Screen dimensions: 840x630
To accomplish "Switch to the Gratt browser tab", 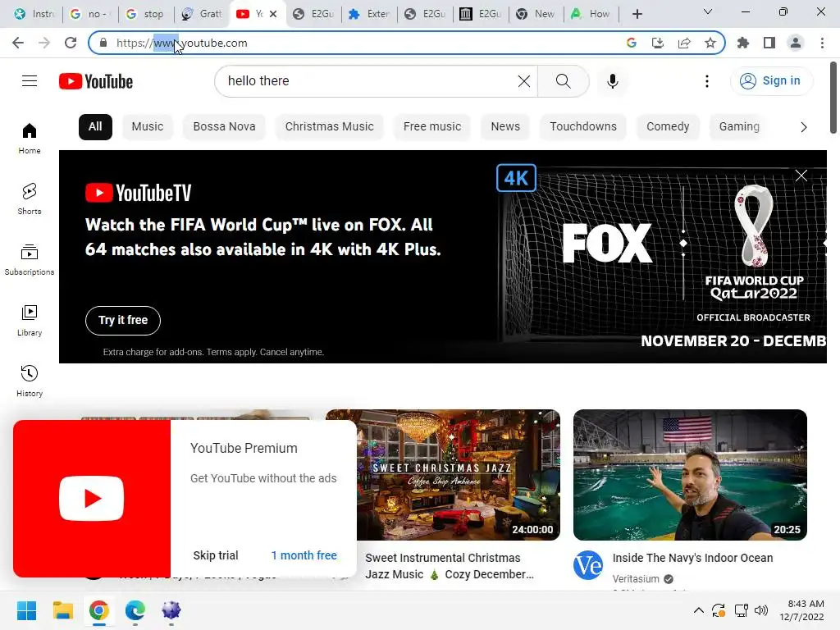I will pos(202,14).
